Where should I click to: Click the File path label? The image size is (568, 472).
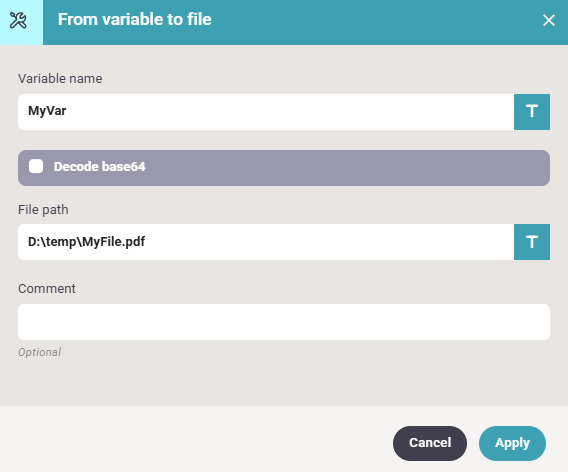(43, 210)
